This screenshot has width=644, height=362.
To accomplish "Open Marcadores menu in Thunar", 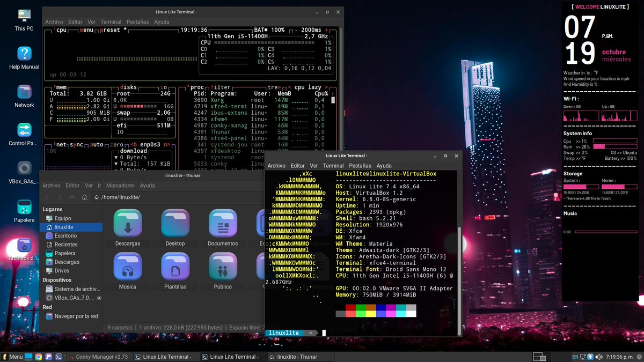I will [120, 186].
